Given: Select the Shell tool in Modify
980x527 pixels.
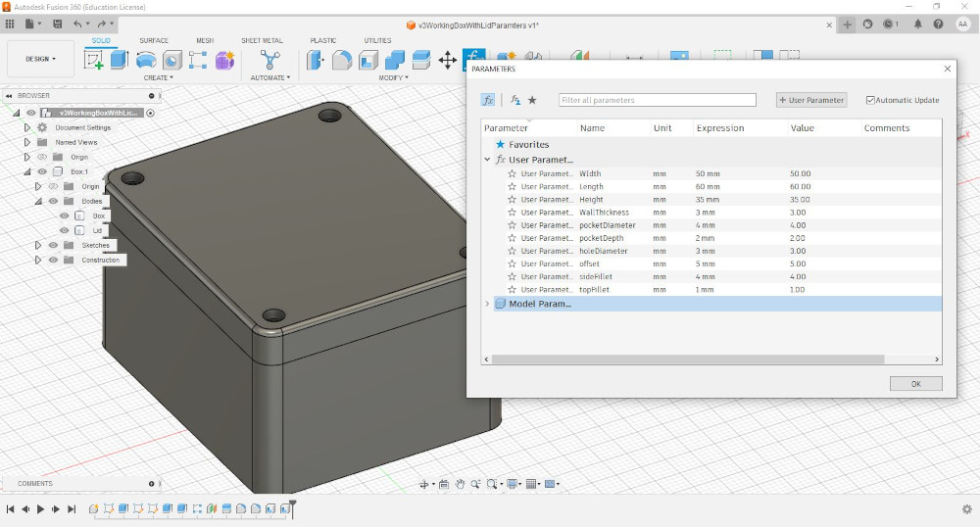Looking at the screenshot, I should (368, 61).
